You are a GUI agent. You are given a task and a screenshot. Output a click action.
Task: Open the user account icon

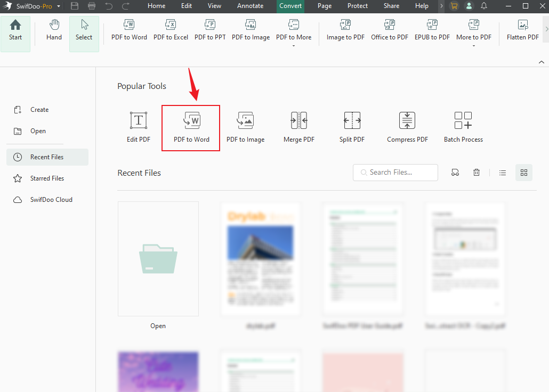pos(469,6)
